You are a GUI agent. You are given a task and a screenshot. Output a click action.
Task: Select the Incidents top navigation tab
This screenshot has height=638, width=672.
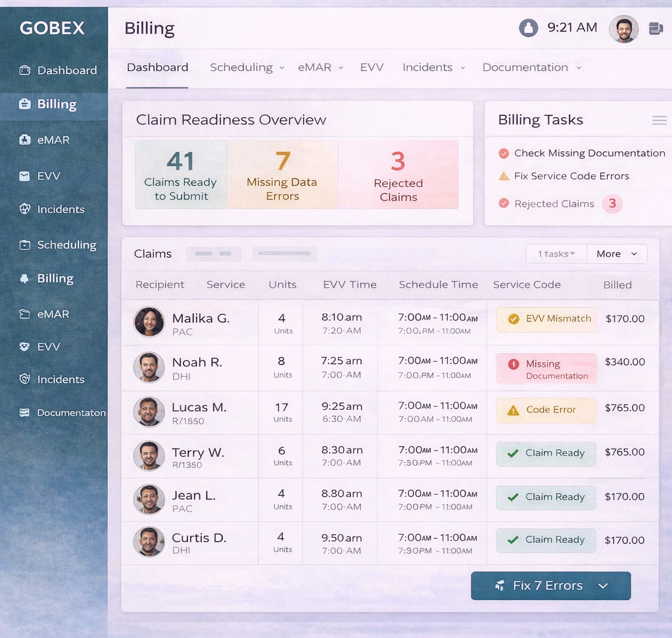pyautogui.click(x=427, y=67)
